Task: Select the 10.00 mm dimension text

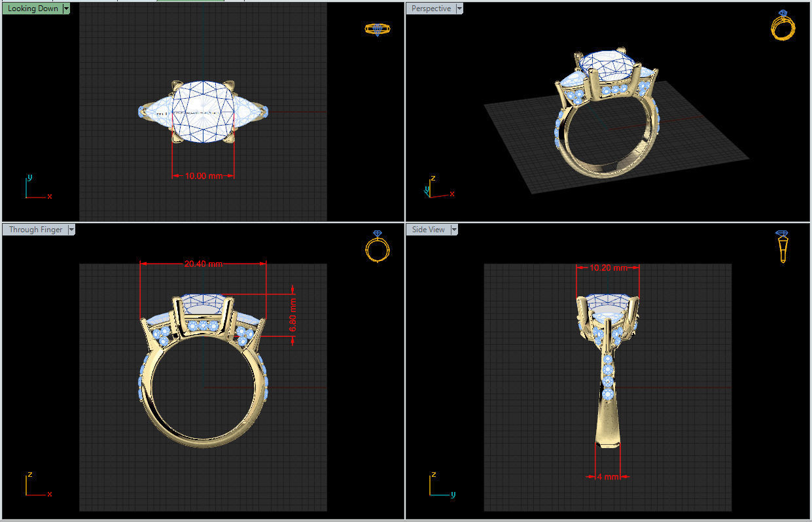Action: (x=203, y=176)
